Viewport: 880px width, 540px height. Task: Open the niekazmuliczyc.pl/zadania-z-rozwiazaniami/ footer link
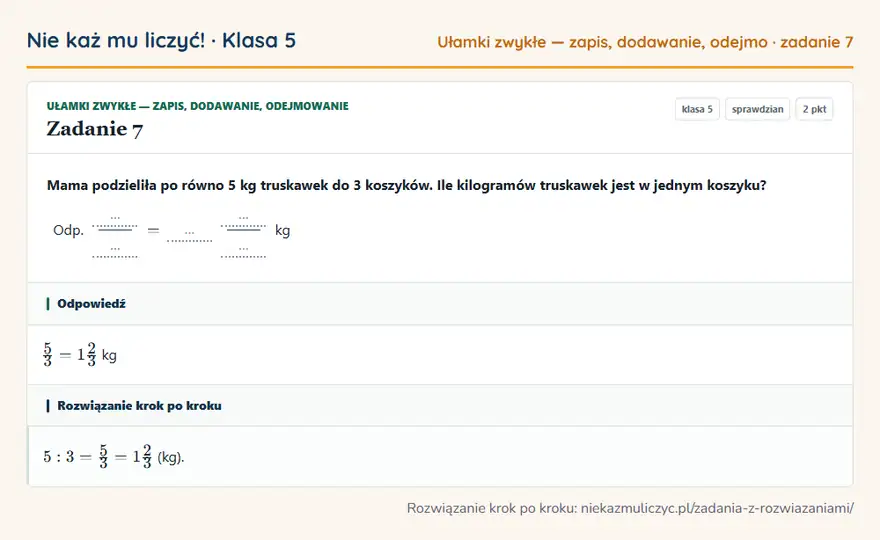coord(717,508)
